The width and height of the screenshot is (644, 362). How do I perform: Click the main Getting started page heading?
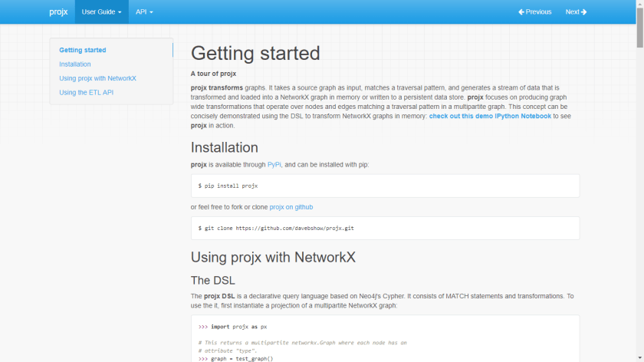point(255,53)
